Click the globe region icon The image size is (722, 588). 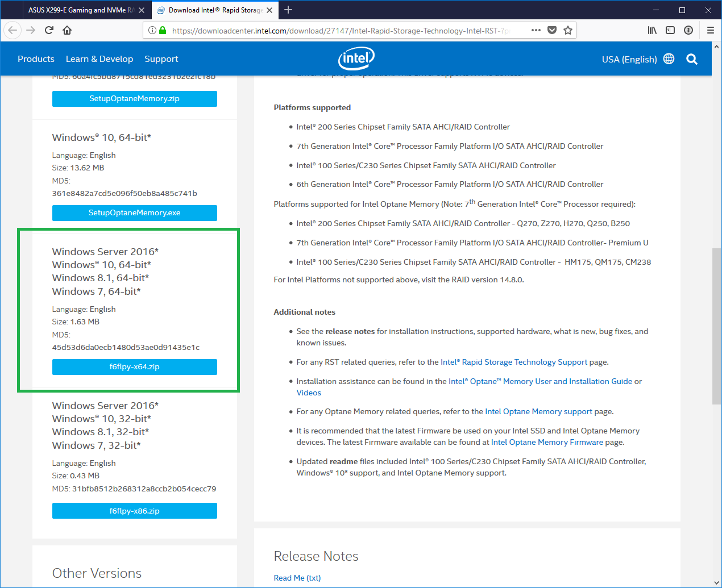(x=669, y=59)
